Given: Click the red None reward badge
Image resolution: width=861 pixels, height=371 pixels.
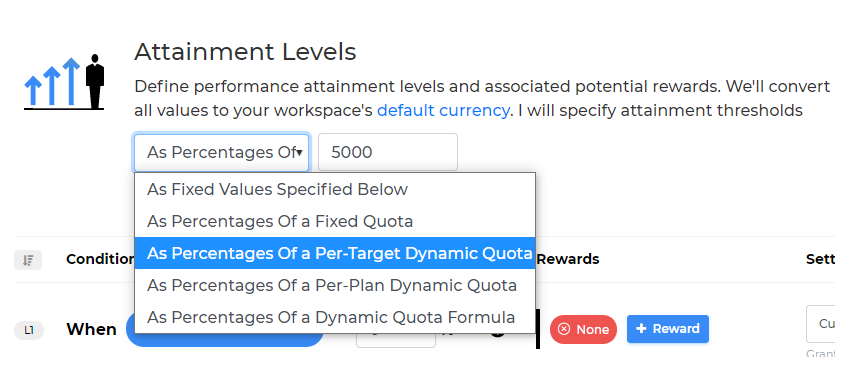Looking at the screenshot, I should [583, 329].
